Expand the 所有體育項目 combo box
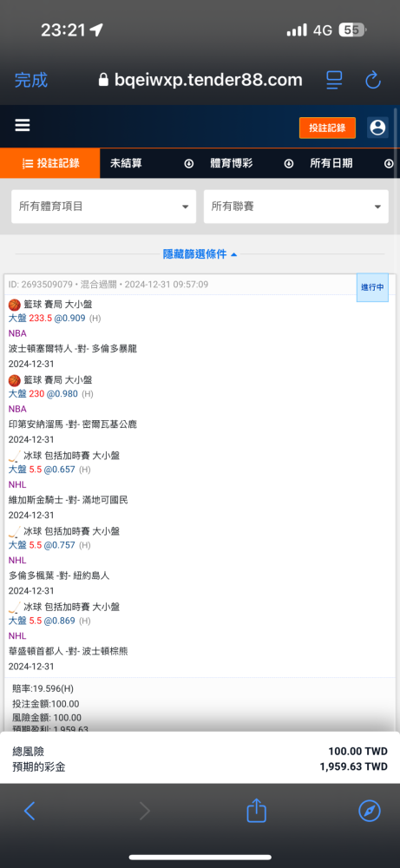 coord(104,207)
